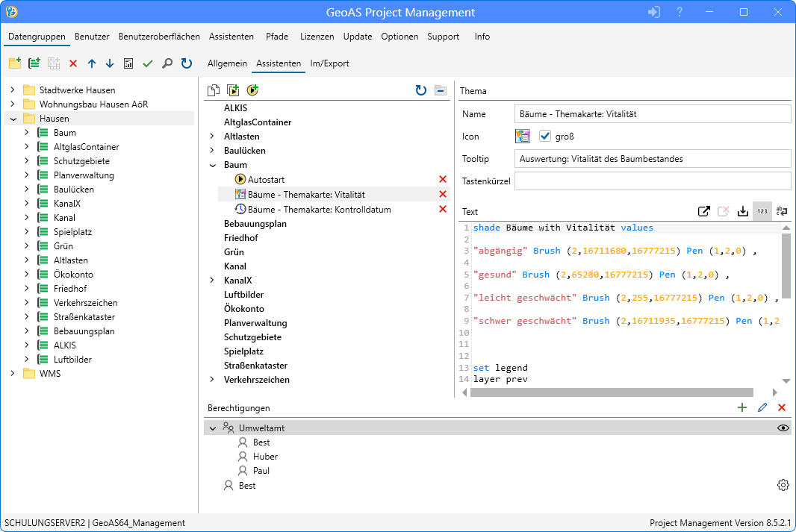Collapse the Umweltamt permission group
The width and height of the screenshot is (796, 532).
214,428
